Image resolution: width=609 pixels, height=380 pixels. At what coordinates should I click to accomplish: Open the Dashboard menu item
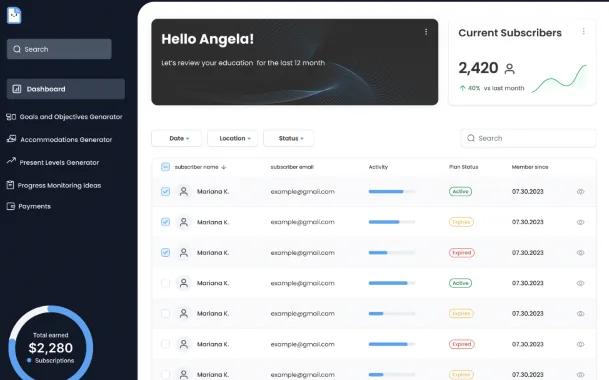pos(66,89)
